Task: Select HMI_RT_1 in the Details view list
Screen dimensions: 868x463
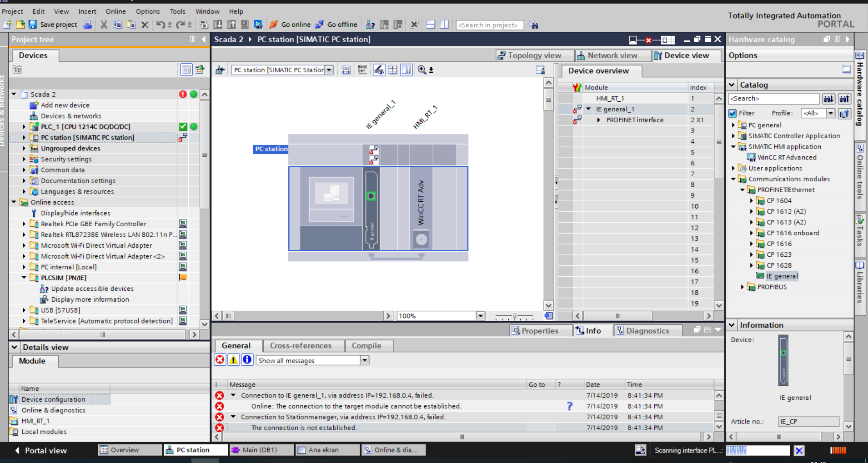Action: tap(35, 421)
